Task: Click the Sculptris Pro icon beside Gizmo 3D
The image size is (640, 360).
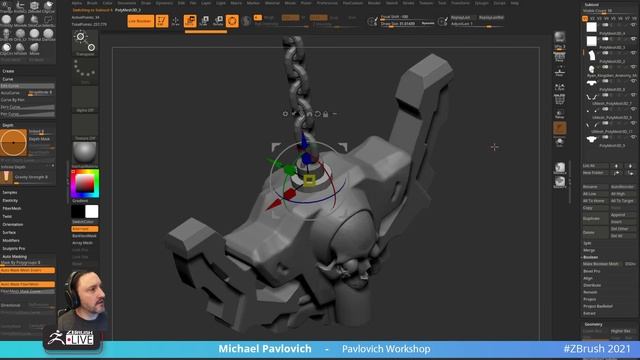Action: (246, 21)
